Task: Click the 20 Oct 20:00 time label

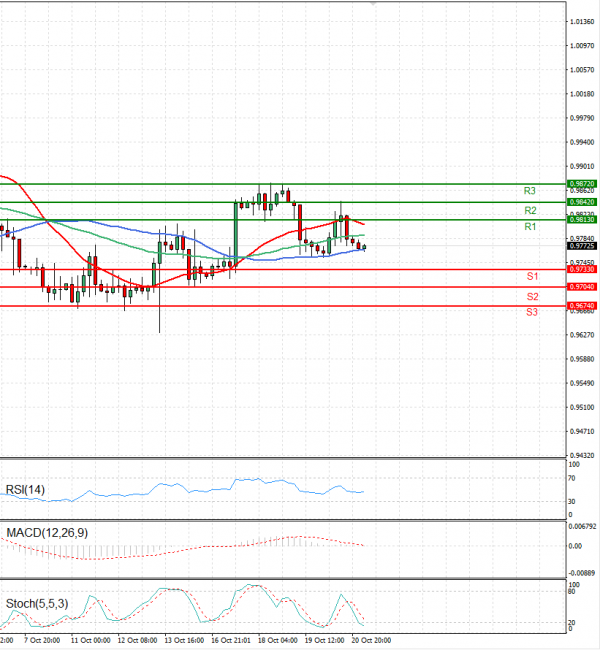Action: tap(372, 640)
